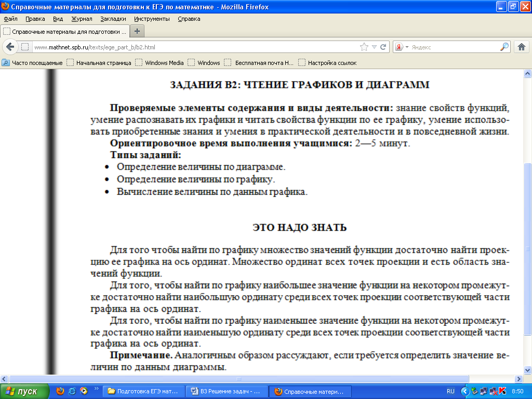Launch Internet Explorer from quick launch
This screenshot has height=399, width=532.
point(72,391)
